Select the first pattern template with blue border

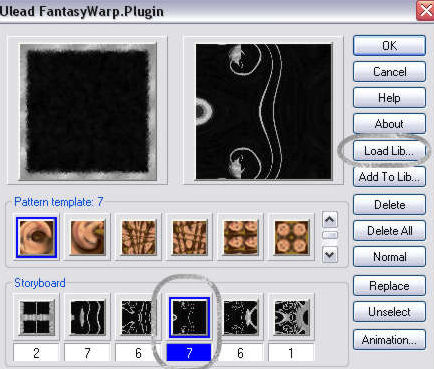click(36, 238)
